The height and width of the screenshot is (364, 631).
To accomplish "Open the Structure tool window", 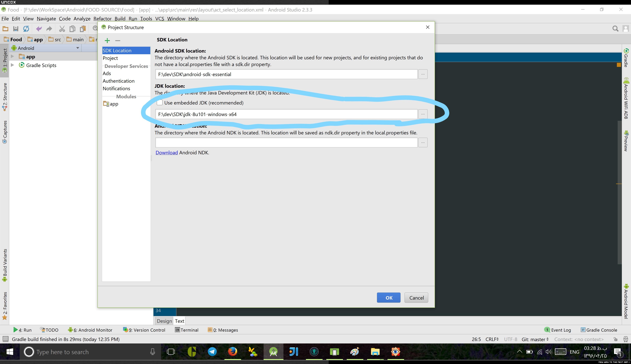I will (5, 97).
